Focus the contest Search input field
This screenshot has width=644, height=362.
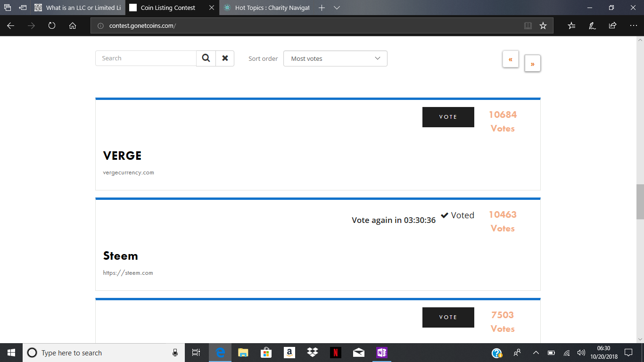click(x=146, y=58)
